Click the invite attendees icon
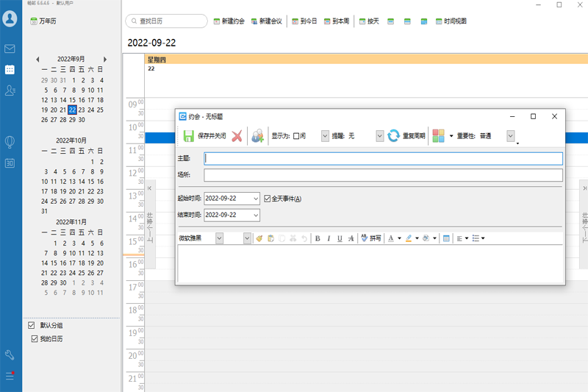Screen dimensions: 588x392 click(257, 136)
